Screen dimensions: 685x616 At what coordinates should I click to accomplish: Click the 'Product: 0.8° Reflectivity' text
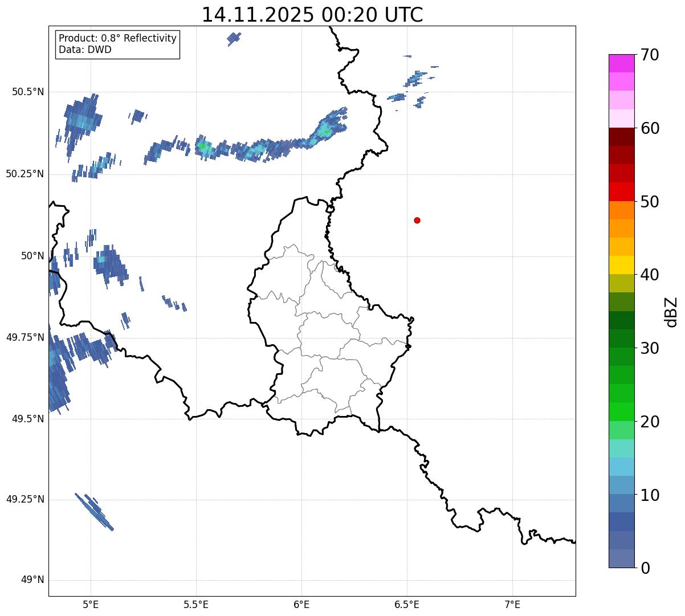118,38
